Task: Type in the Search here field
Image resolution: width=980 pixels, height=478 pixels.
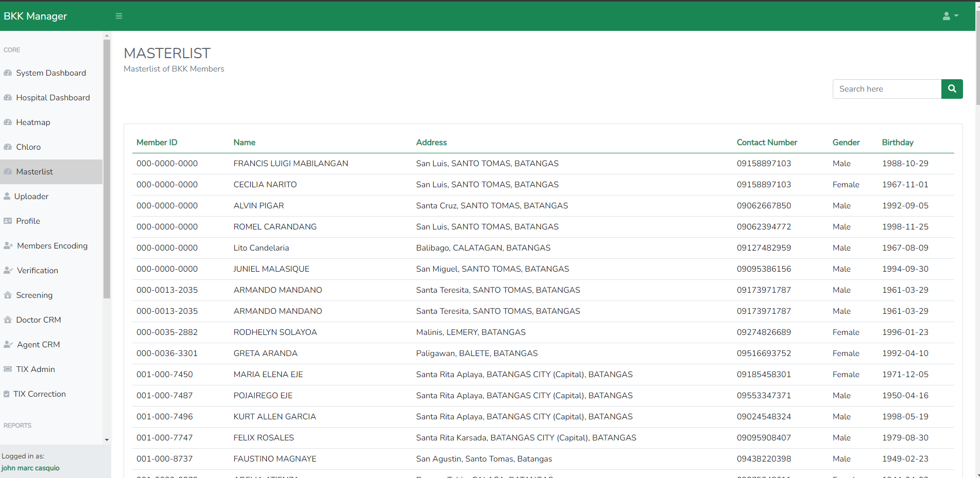Action: click(x=887, y=89)
